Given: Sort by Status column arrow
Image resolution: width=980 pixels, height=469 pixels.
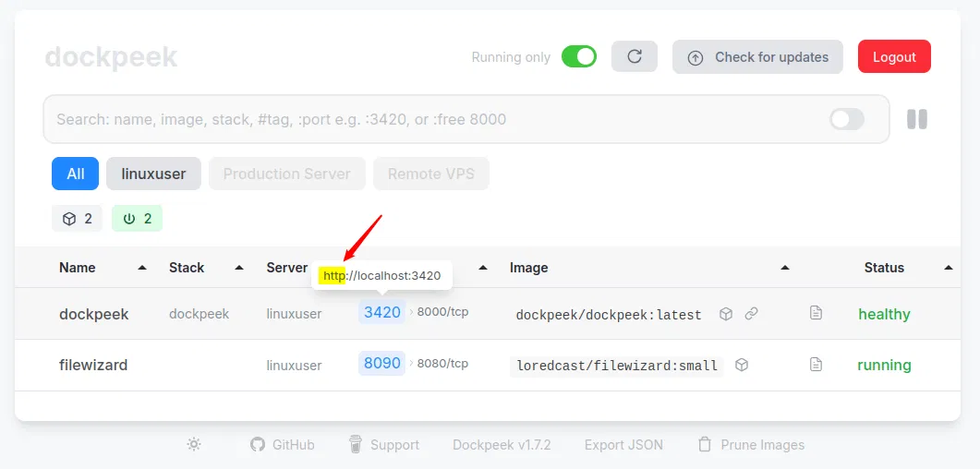Looking at the screenshot, I should pos(948,268).
